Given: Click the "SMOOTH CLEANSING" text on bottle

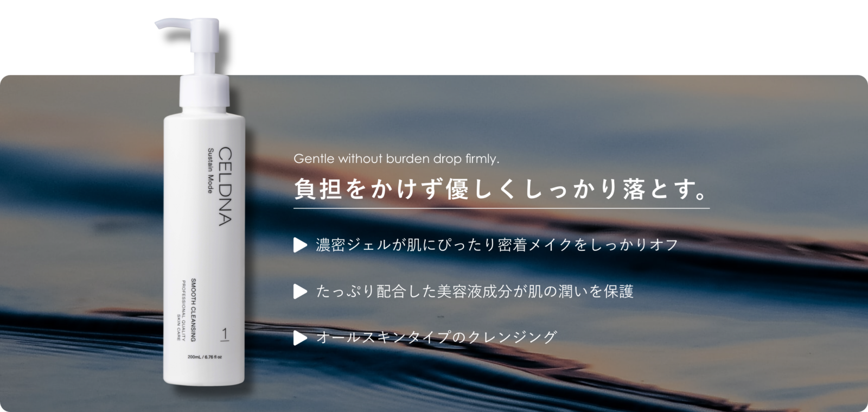Looking at the screenshot, I should [193, 310].
